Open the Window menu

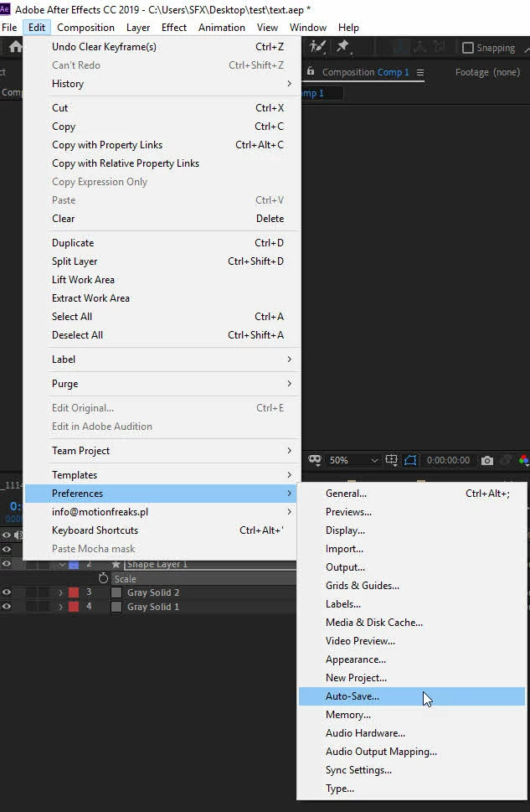click(308, 28)
